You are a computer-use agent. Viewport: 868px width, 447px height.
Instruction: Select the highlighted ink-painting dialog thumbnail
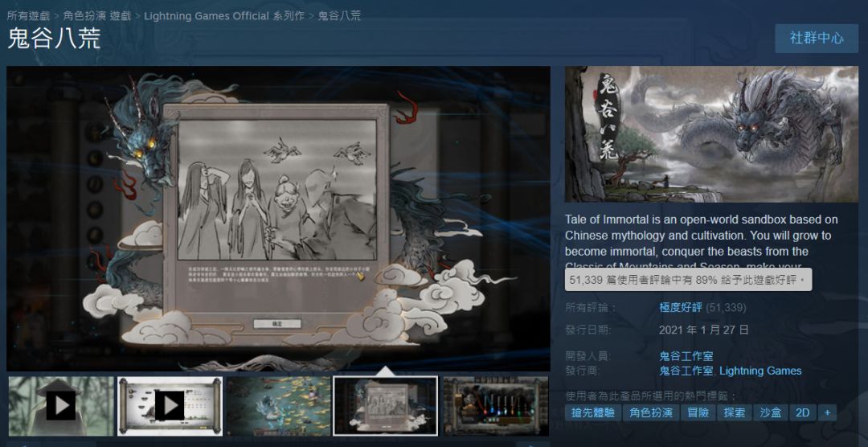tap(386, 406)
